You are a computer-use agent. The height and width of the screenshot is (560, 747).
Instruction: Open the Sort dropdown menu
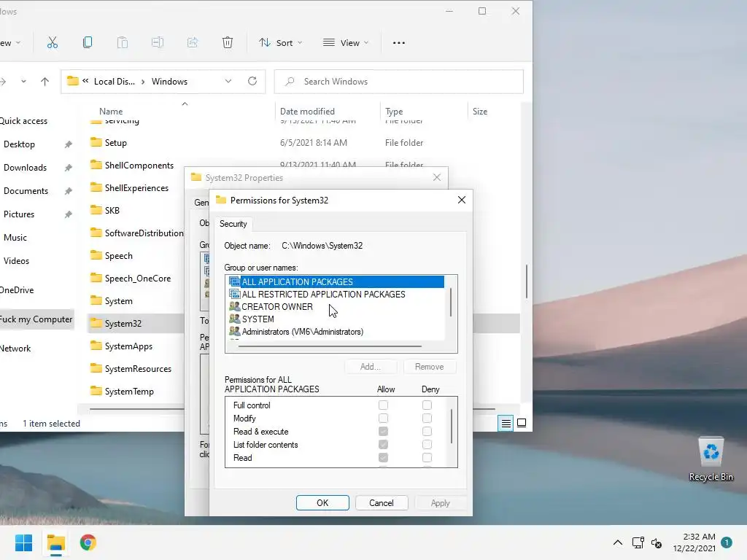click(281, 43)
